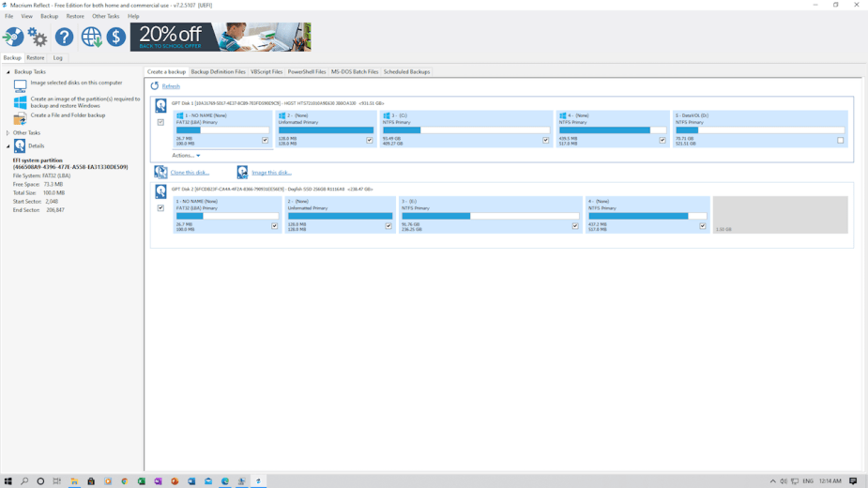
Task: Click the usage bar of partition 3 (C:)
Action: [x=465, y=130]
